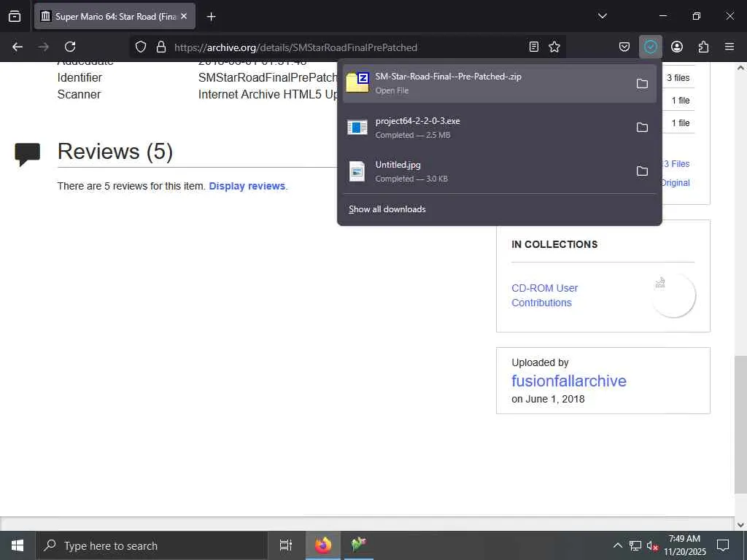Viewport: 747px width, 560px height.
Task: Open Windows notification center
Action: [723, 545]
